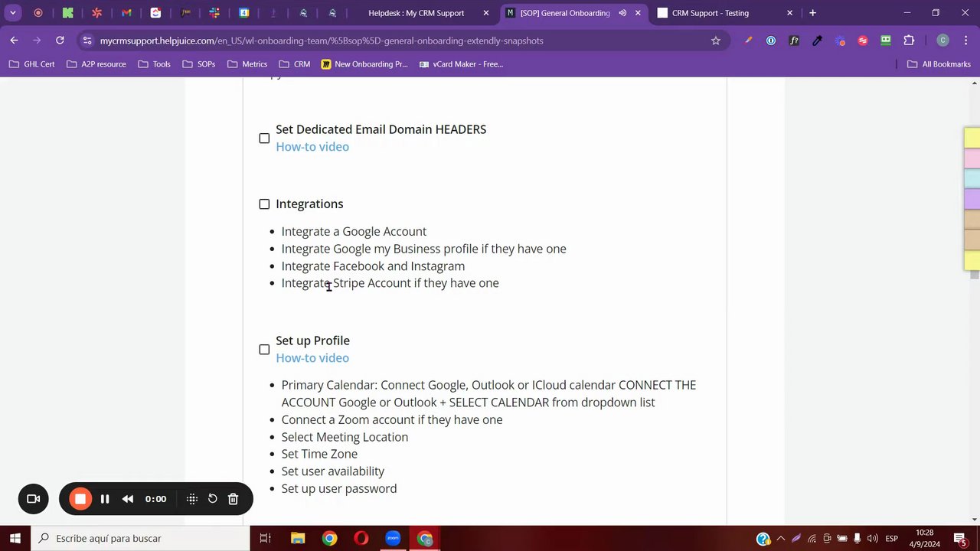Open the Extensions puzzle menu

[x=909, y=41]
